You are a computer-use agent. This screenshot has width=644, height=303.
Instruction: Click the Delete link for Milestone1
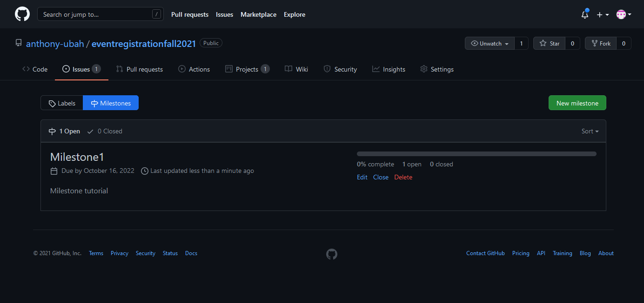403,177
